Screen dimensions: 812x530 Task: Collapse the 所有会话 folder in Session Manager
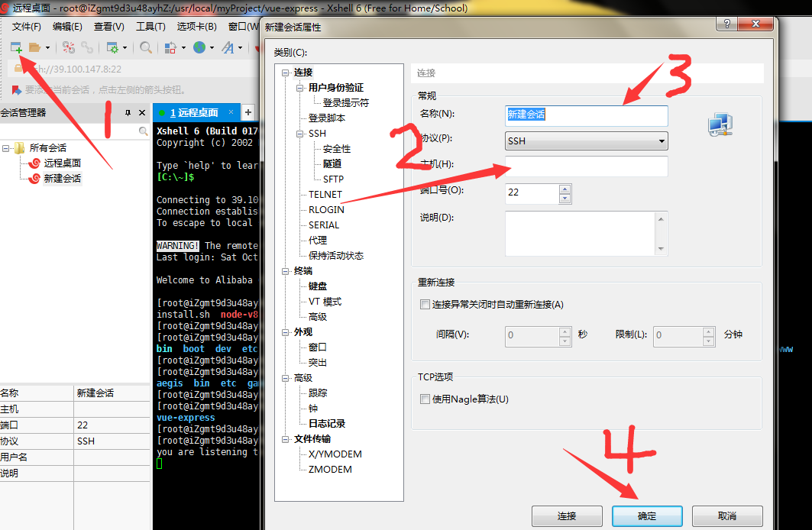click(x=5, y=149)
